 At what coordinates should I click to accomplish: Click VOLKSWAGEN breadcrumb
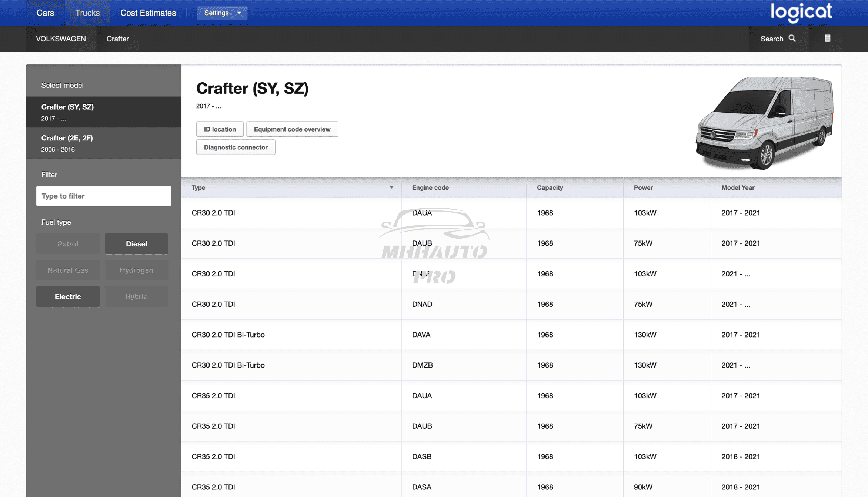(x=61, y=39)
